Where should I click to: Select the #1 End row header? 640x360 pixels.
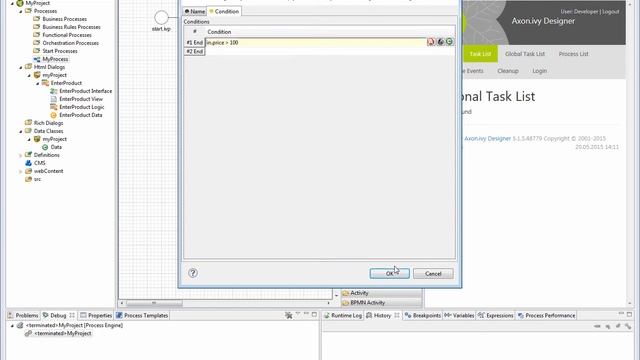pyautogui.click(x=194, y=42)
